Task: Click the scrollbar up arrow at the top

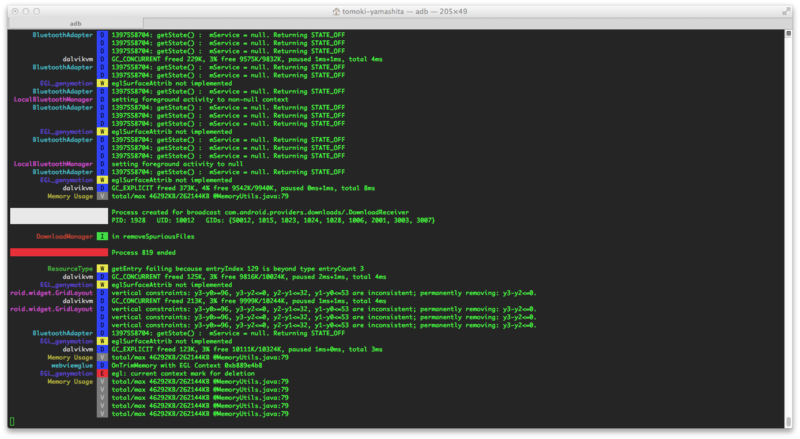Action: pos(788,34)
